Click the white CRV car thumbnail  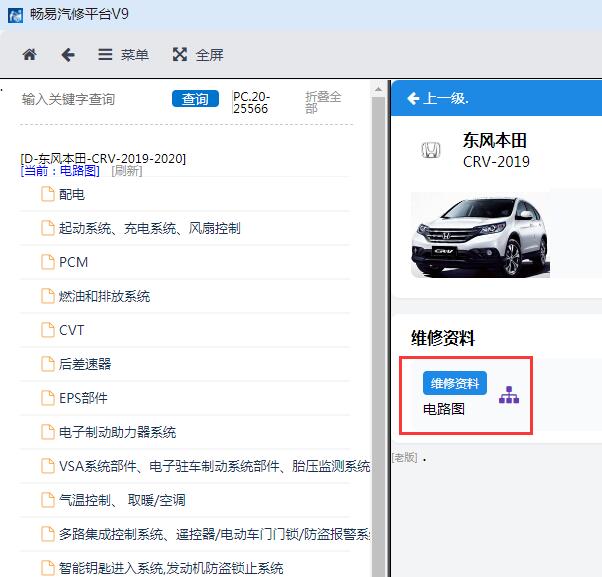pyautogui.click(x=480, y=235)
